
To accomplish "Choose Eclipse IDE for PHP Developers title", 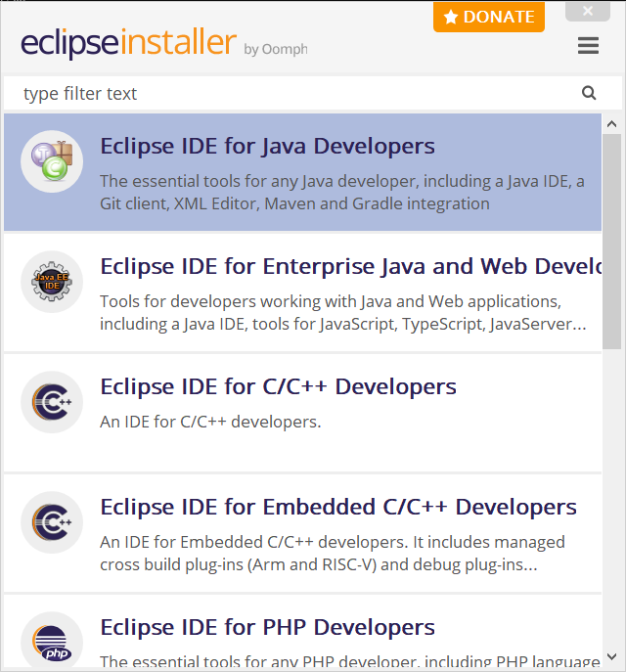I will tap(267, 627).
